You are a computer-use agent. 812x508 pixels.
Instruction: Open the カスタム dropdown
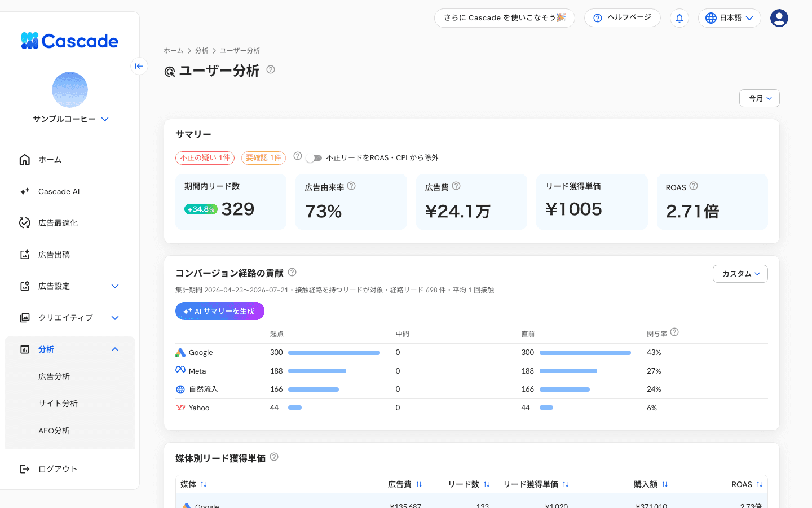tap(740, 274)
